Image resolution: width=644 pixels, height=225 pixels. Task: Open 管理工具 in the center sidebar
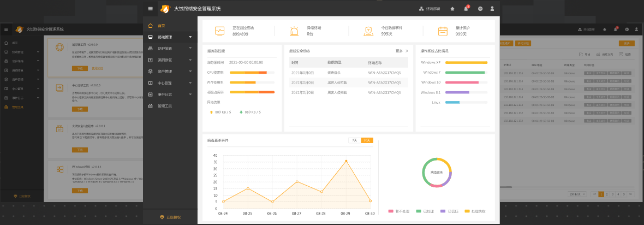[x=165, y=106]
